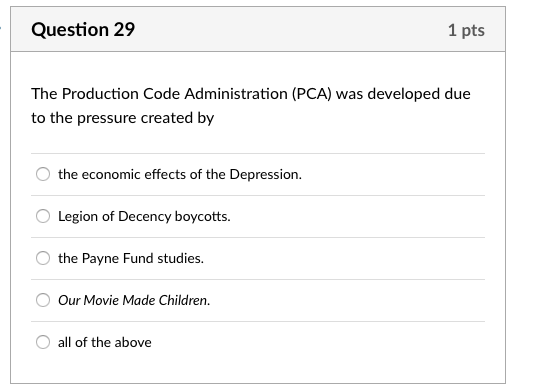Click the 'Production Code Administration' phrase

tap(175, 94)
